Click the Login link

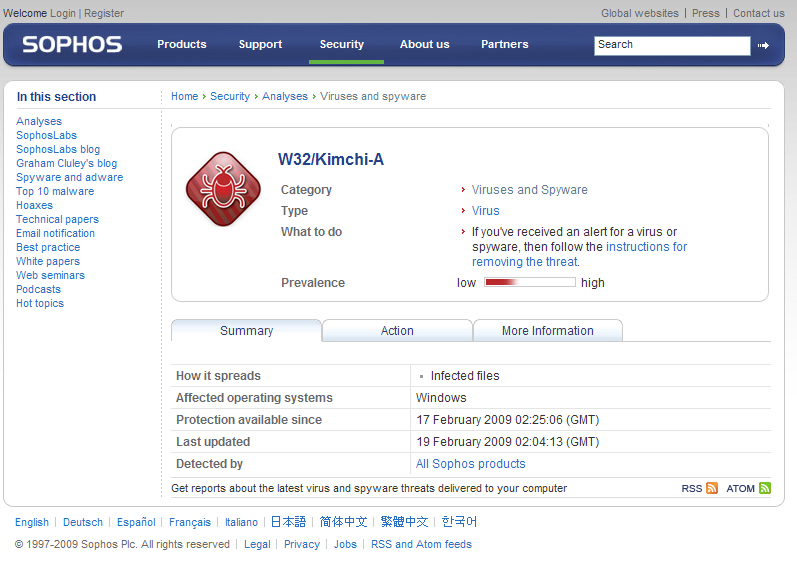(63, 13)
